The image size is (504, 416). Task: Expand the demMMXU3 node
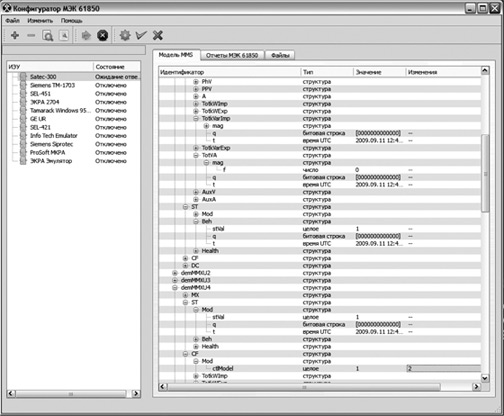[x=175, y=280]
